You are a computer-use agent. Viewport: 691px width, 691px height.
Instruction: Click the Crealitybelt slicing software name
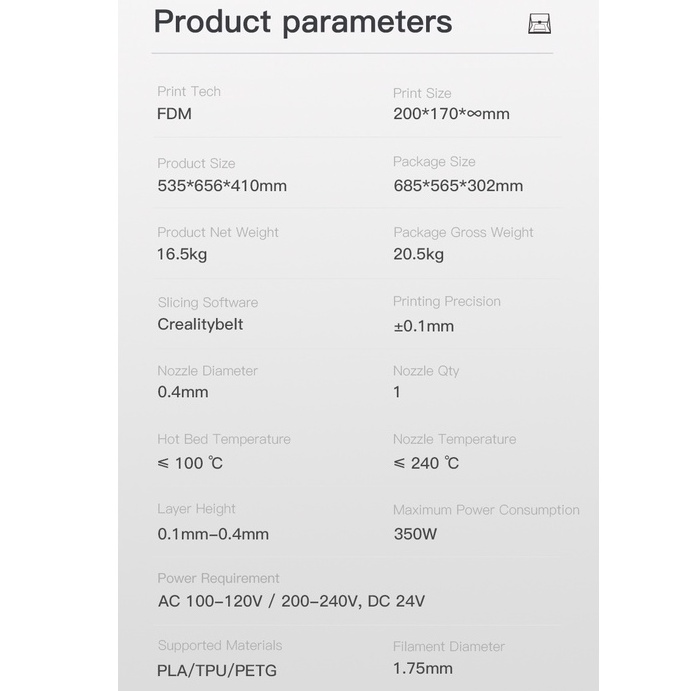coord(200,324)
